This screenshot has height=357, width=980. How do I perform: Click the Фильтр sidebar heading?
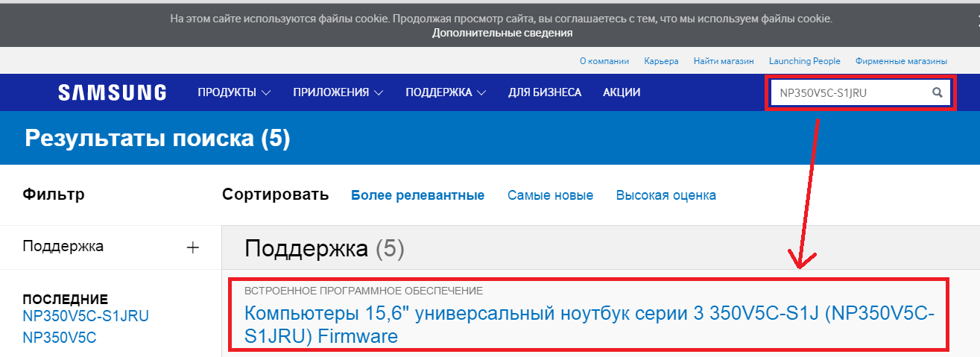[x=54, y=195]
